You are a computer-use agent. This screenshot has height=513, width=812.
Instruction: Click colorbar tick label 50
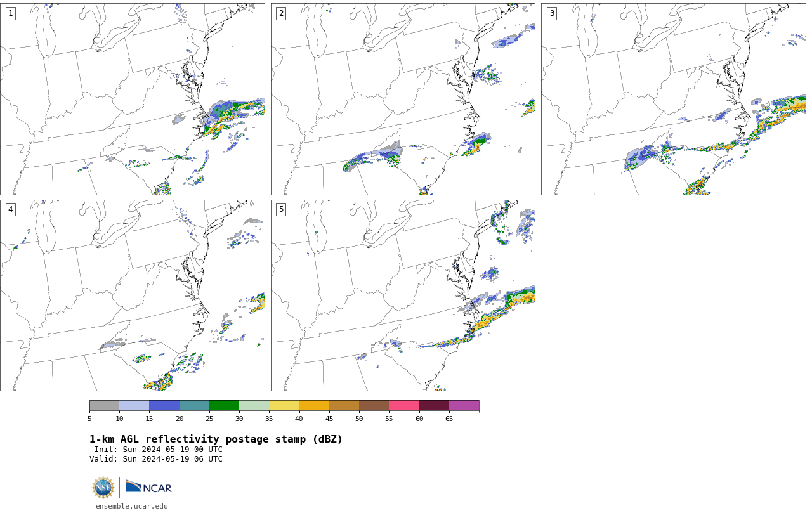click(x=359, y=419)
